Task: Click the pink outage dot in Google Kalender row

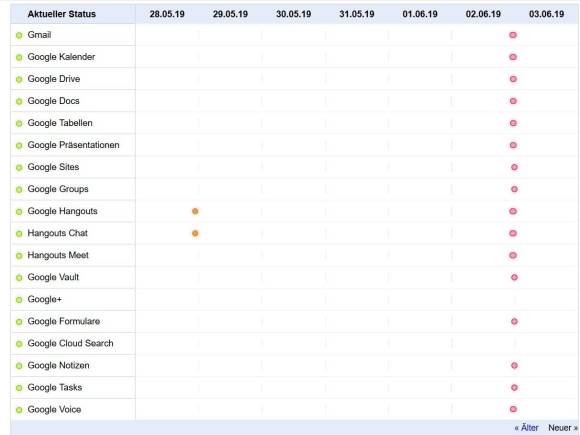Action: tap(513, 57)
